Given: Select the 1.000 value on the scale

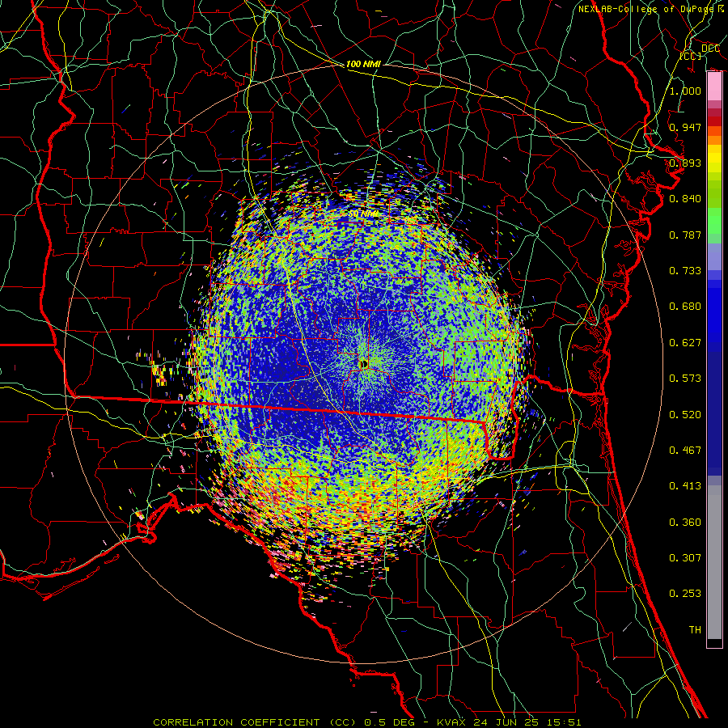Looking at the screenshot, I should click(685, 91).
